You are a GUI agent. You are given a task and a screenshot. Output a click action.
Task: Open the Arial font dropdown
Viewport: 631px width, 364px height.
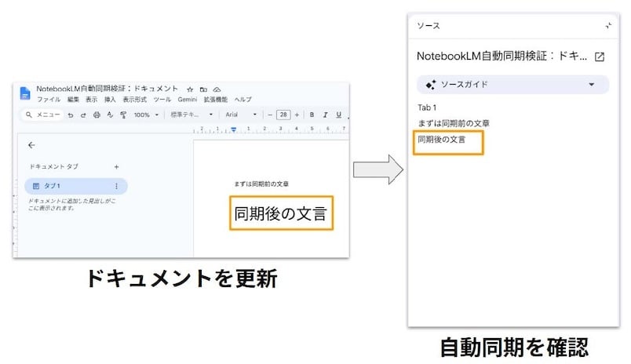pos(241,115)
